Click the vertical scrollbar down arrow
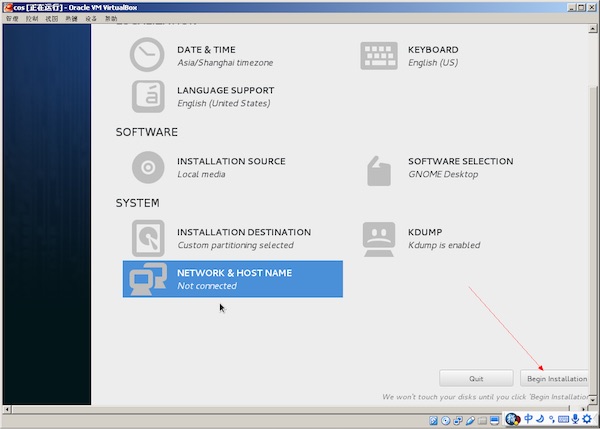This screenshot has width=600, height=429. [595, 399]
